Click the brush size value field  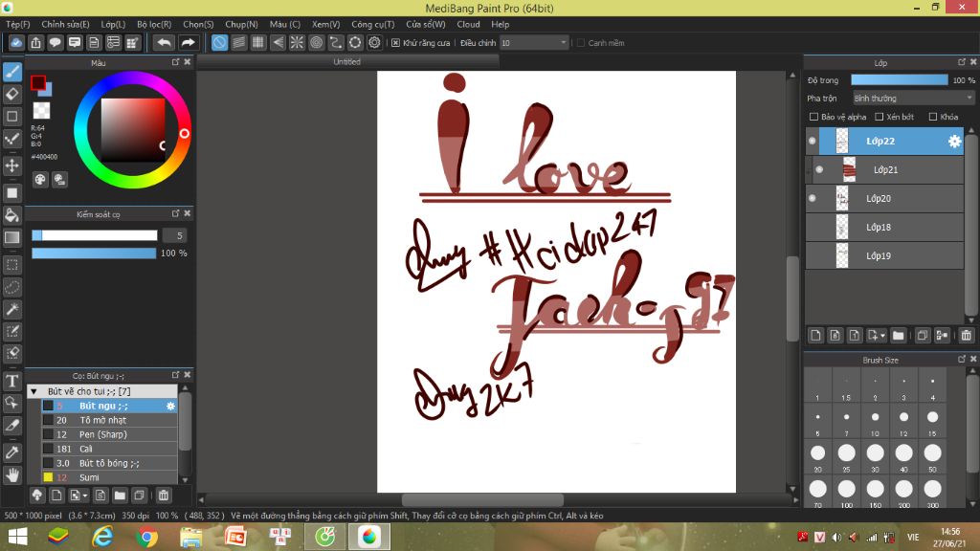point(175,235)
